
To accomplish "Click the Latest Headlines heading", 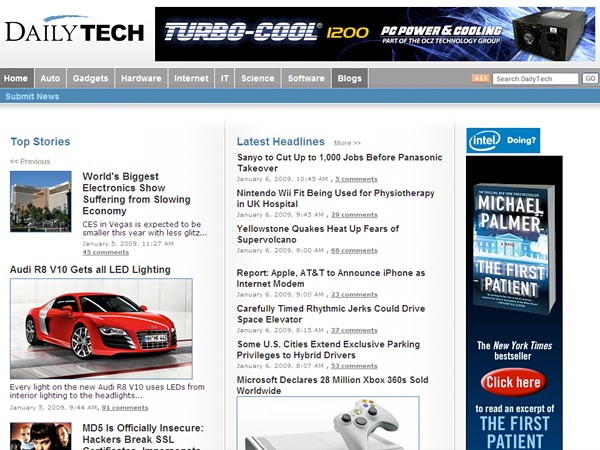I will [280, 142].
